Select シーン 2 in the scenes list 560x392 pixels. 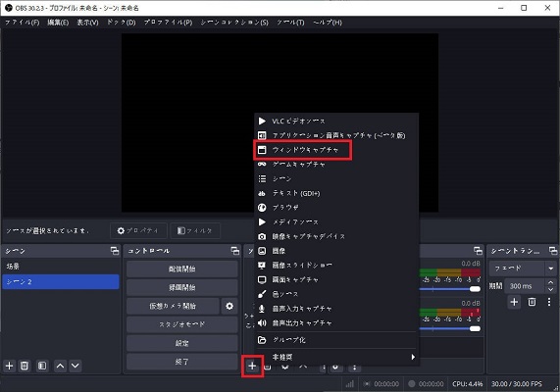pyautogui.click(x=61, y=281)
